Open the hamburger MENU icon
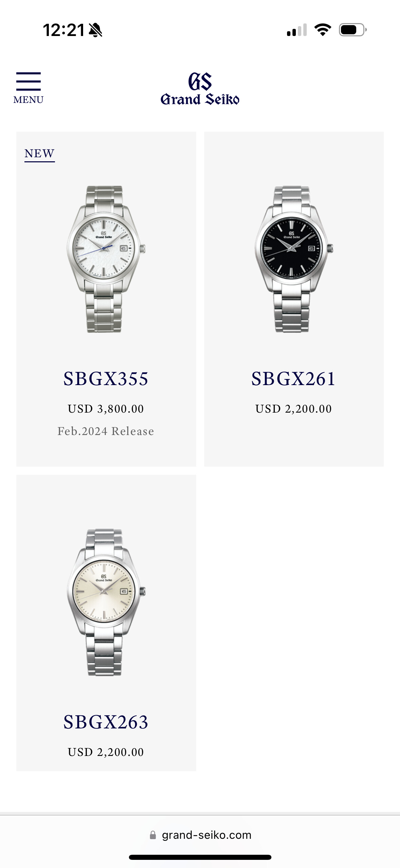Image resolution: width=400 pixels, height=868 pixels. tap(28, 82)
